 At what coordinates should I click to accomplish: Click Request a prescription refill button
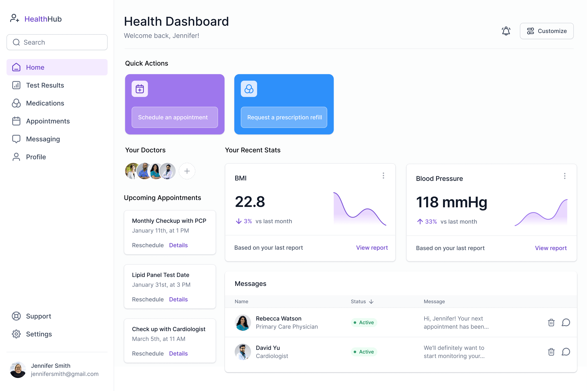pos(284,117)
